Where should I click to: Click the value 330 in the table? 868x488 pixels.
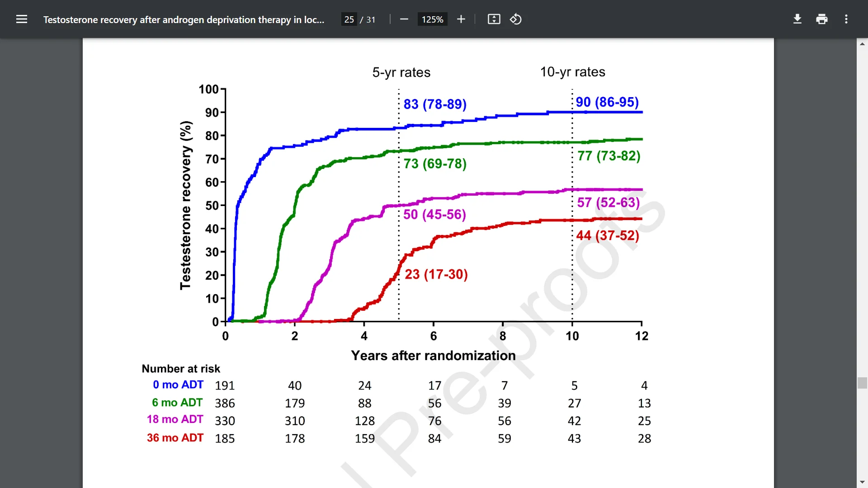click(225, 421)
